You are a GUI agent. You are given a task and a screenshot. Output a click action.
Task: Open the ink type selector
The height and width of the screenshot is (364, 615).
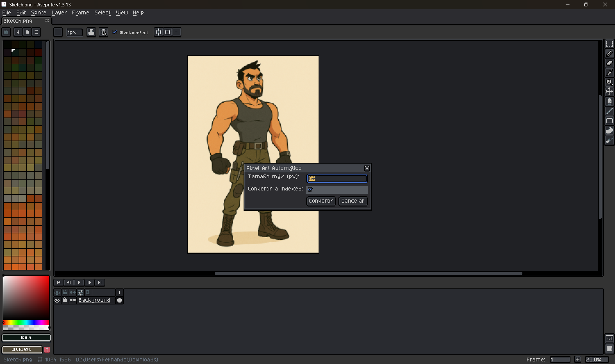(x=91, y=32)
